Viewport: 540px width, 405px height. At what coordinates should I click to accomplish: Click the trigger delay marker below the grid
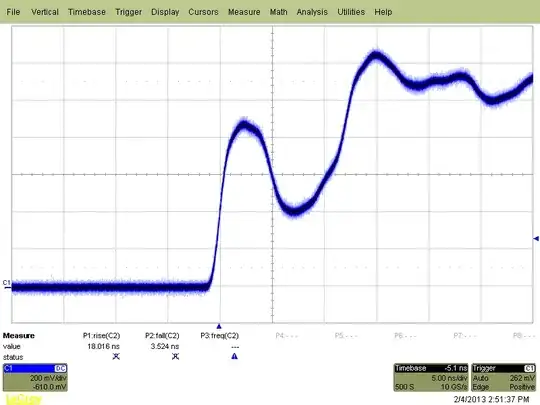[219, 326]
